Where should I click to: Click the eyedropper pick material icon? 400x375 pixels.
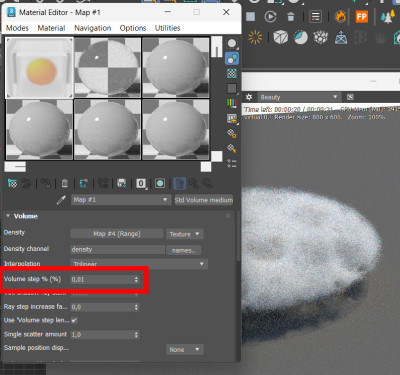pyautogui.click(x=61, y=200)
